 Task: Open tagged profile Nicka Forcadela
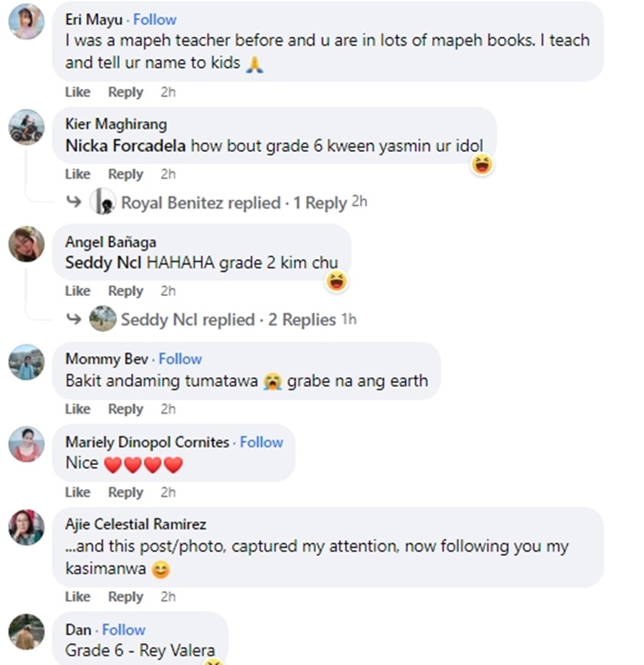[125, 146]
